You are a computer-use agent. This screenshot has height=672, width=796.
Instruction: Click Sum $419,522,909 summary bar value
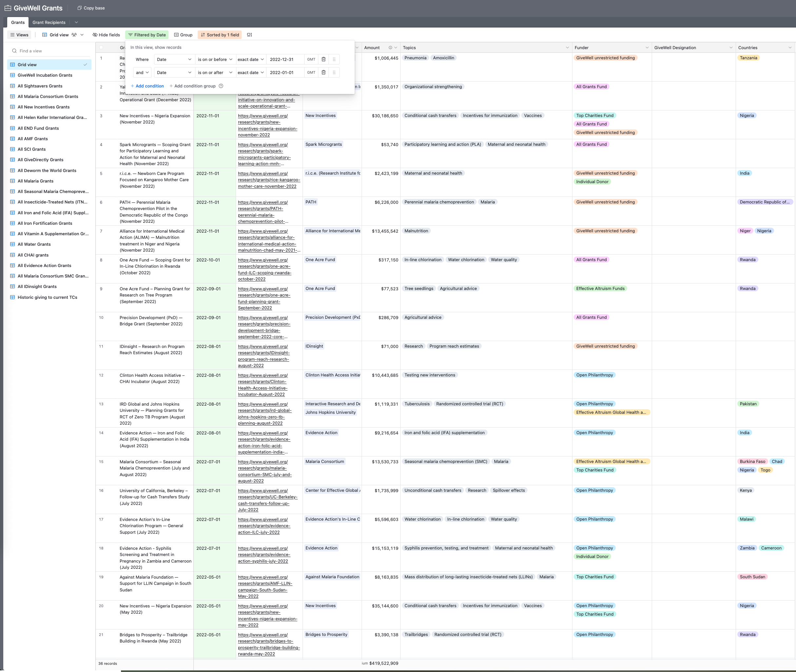point(381,663)
